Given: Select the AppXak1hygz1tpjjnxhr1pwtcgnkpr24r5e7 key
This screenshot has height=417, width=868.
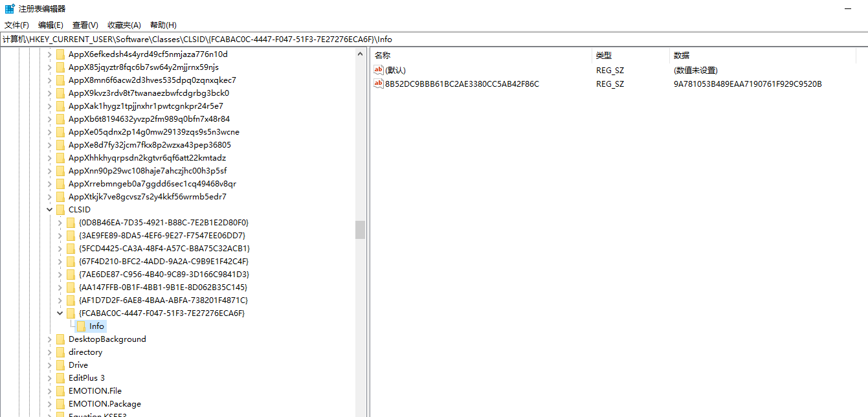Looking at the screenshot, I should pyautogui.click(x=146, y=106).
